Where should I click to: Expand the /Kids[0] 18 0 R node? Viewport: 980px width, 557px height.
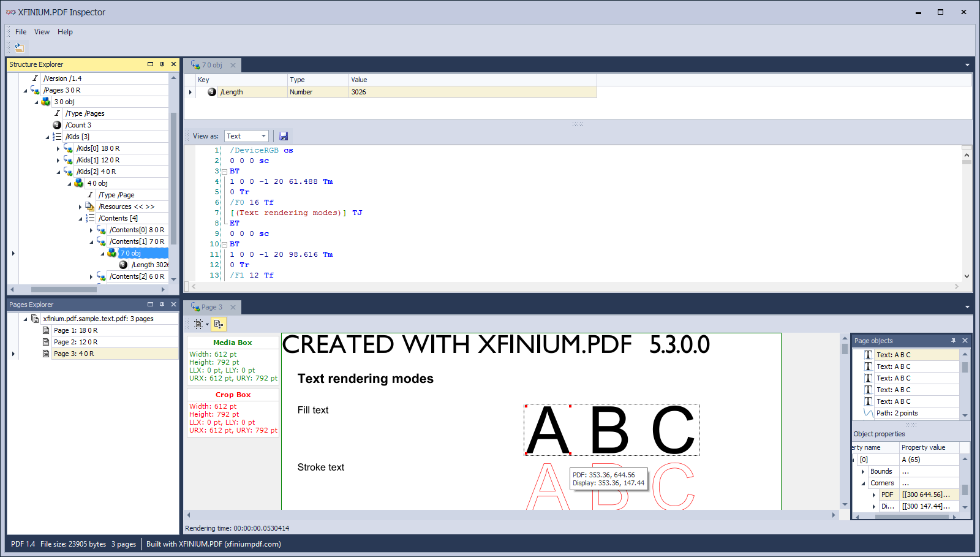tap(58, 148)
